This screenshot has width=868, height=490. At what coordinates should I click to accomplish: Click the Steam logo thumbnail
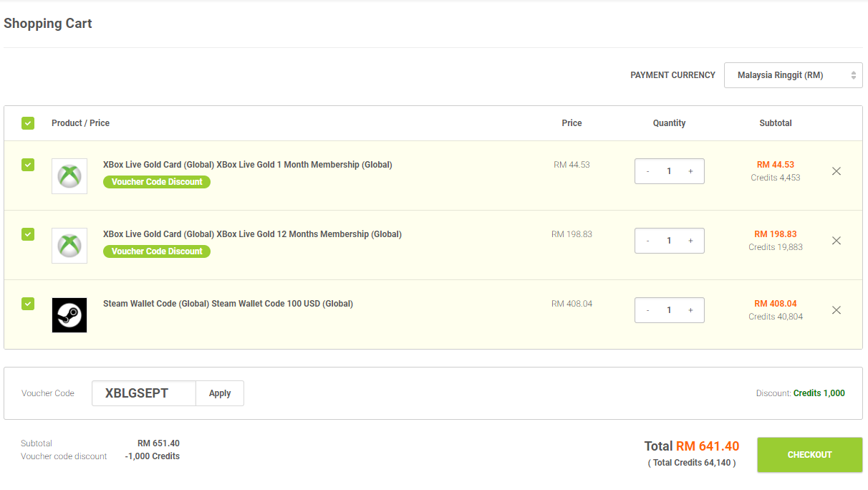pos(69,315)
